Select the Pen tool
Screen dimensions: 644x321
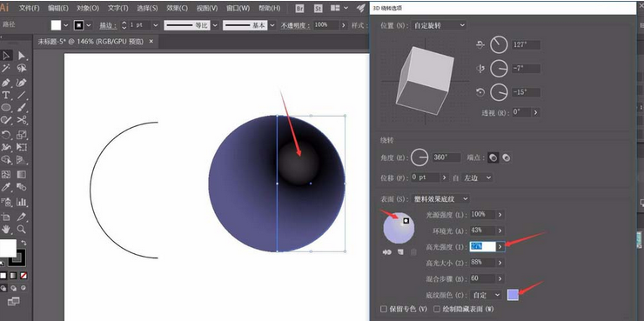(x=6, y=82)
